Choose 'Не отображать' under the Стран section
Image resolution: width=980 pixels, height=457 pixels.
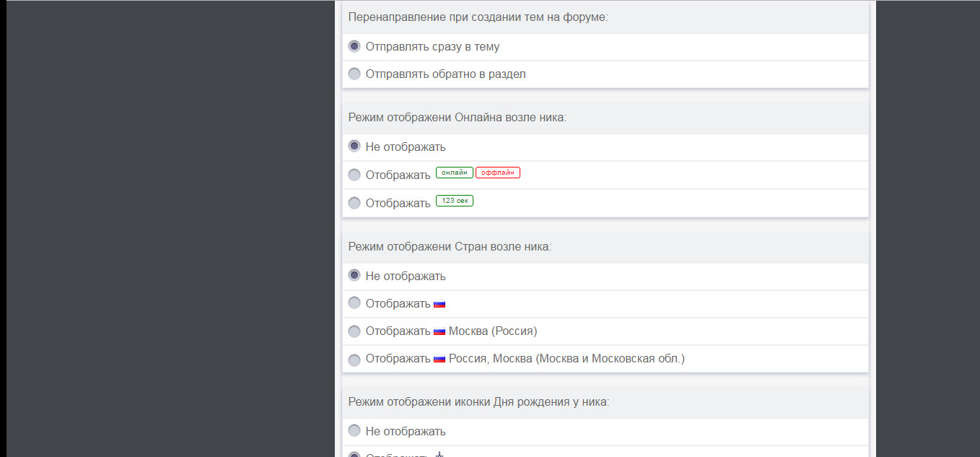pyautogui.click(x=354, y=276)
